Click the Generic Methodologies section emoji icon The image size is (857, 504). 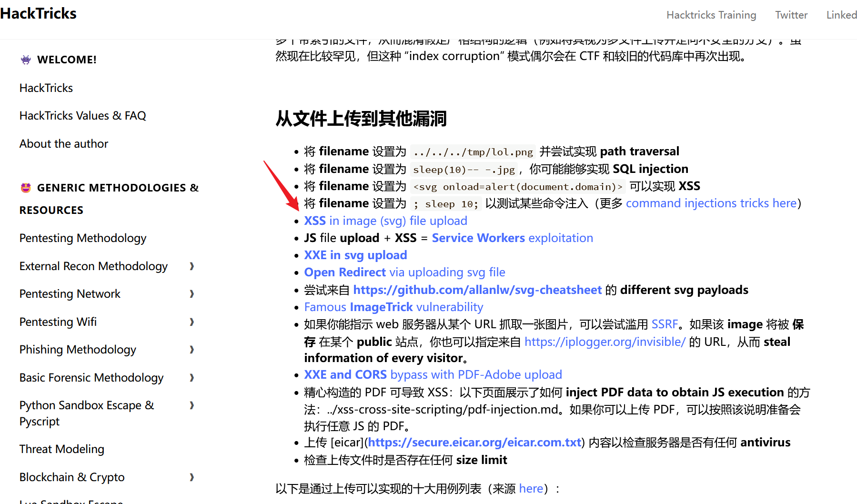tap(26, 188)
